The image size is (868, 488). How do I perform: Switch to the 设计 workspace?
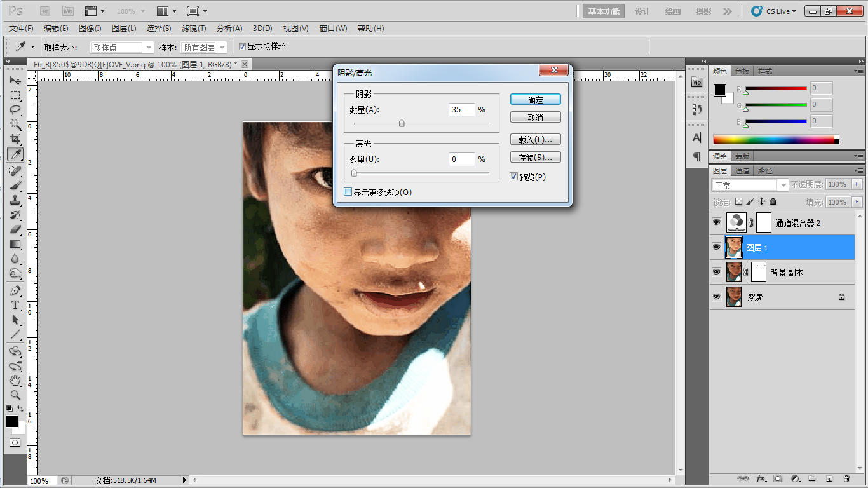(x=642, y=11)
